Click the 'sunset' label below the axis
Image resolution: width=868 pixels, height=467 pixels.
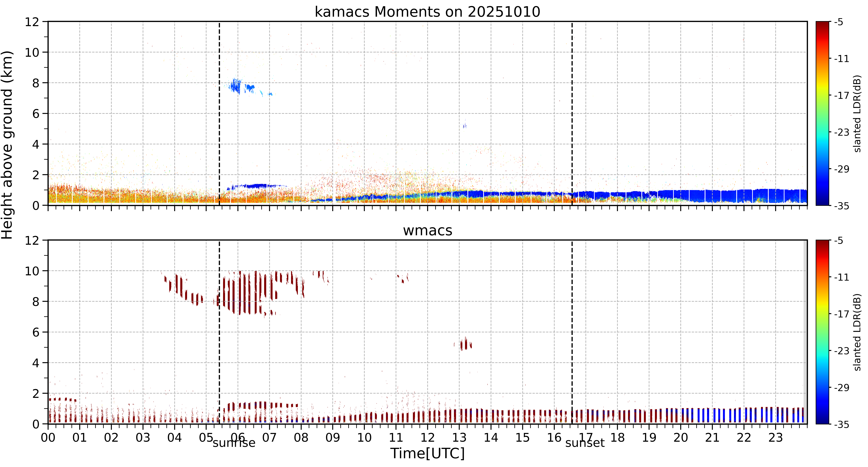pyautogui.click(x=585, y=443)
